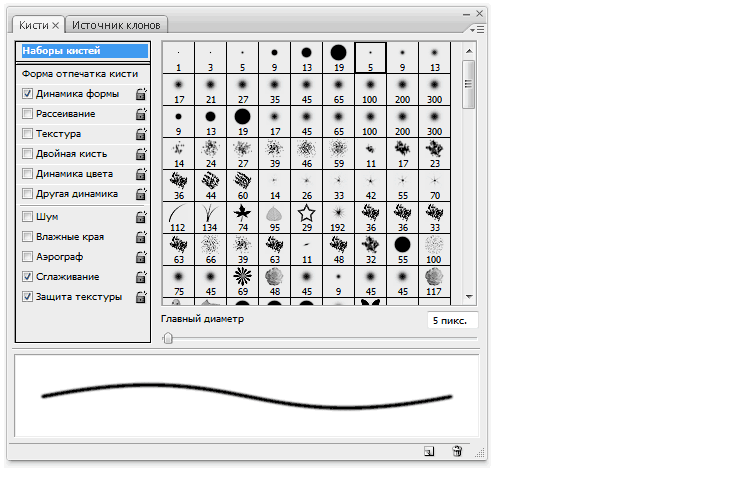740x477 pixels.
Task: Select the flower-shaped brush preset 69
Action: tap(243, 280)
